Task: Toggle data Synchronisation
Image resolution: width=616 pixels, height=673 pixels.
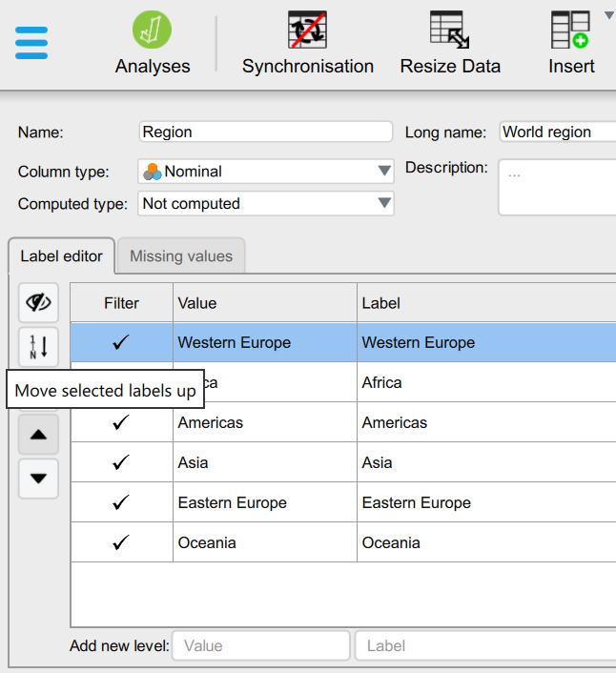Action: 307,31
